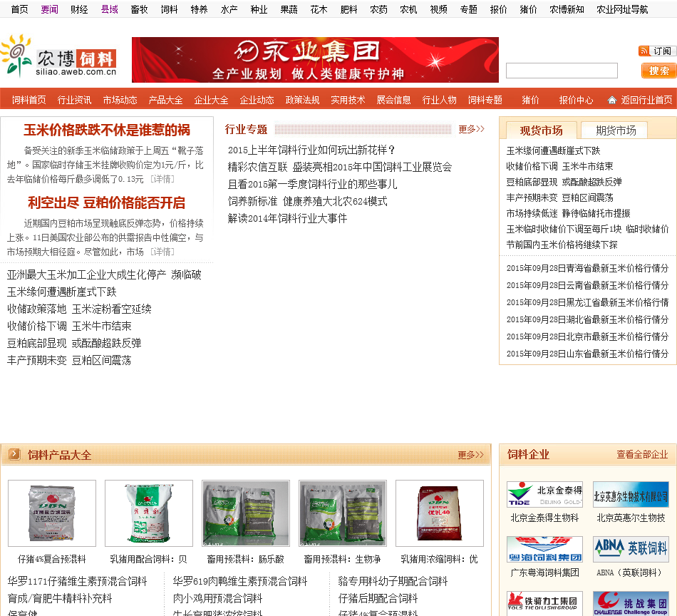Open 企业动态 in the nav bar
The height and width of the screenshot is (616, 677).
pos(257,101)
